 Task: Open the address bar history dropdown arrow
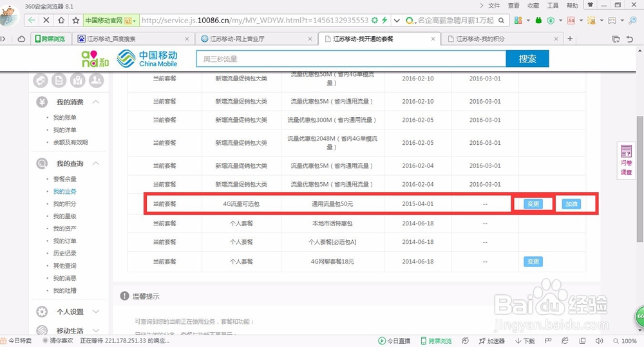[x=396, y=20]
